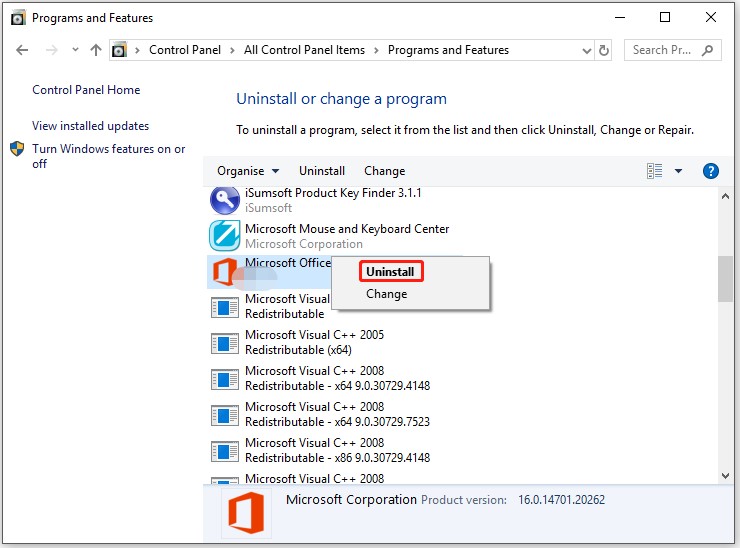Click the search magnifier icon
The height and width of the screenshot is (548, 740).
tap(707, 50)
